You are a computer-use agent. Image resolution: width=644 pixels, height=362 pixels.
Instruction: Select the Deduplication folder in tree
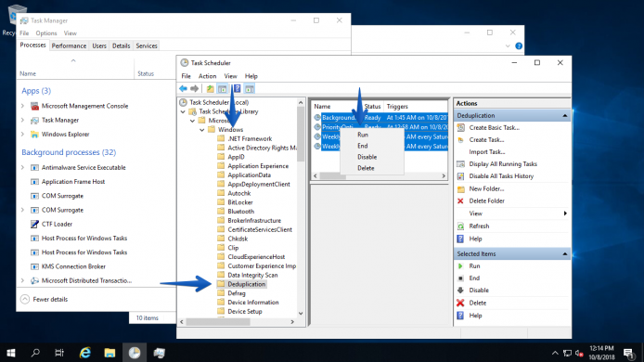pyautogui.click(x=247, y=284)
